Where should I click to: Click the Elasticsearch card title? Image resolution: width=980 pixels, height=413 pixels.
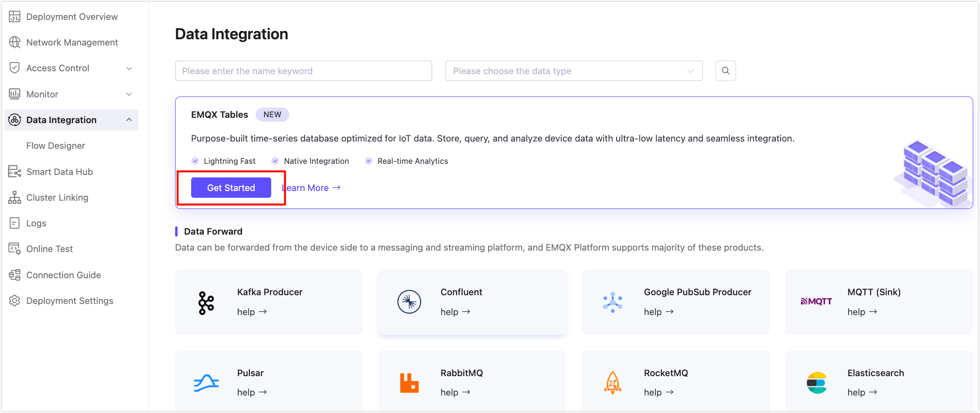(x=876, y=373)
